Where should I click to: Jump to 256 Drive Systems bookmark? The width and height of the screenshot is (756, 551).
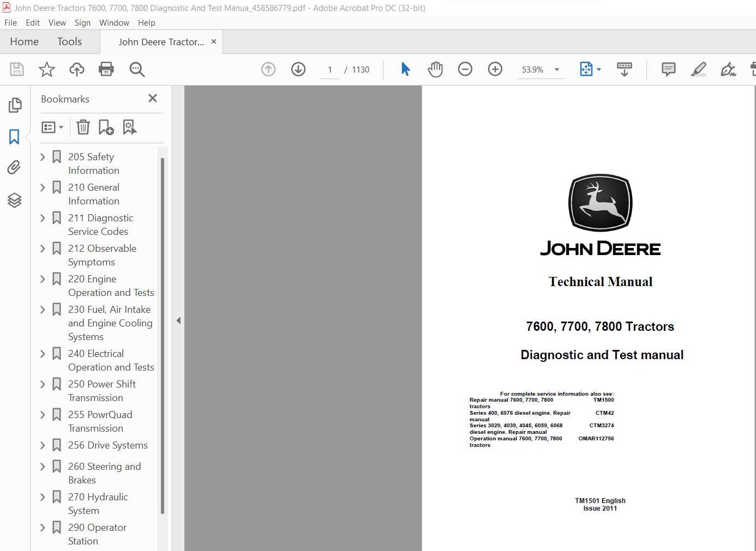pos(108,445)
